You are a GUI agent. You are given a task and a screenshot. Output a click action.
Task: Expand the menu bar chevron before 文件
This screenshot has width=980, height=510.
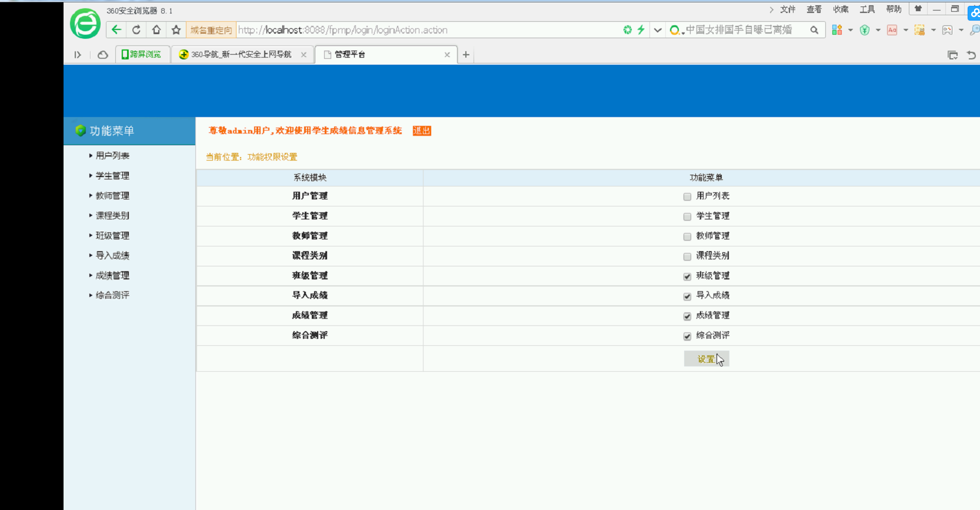point(771,9)
